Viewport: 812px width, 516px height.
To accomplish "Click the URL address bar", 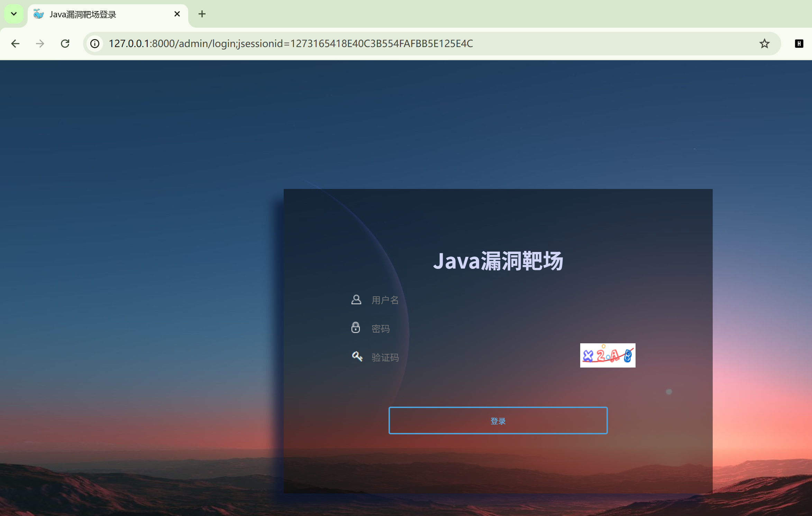I will (x=415, y=44).
